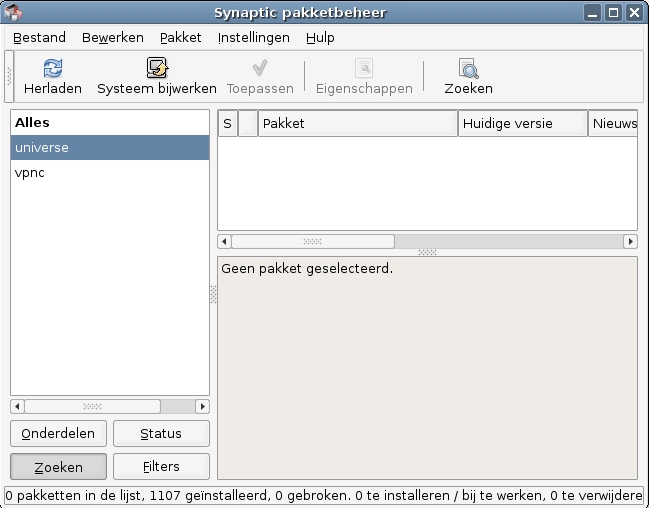Click left arrow of package list scrollbar
Image resolution: width=649 pixels, height=508 pixels.
pos(224,241)
